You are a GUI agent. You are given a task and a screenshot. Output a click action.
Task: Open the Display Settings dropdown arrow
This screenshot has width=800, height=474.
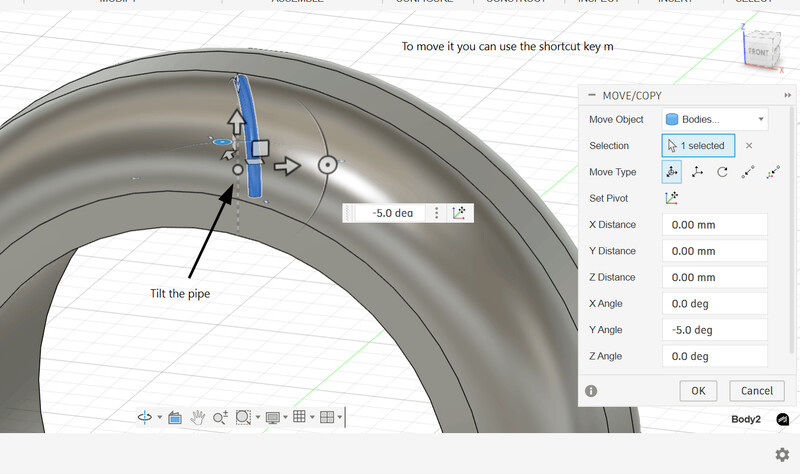coord(285,417)
